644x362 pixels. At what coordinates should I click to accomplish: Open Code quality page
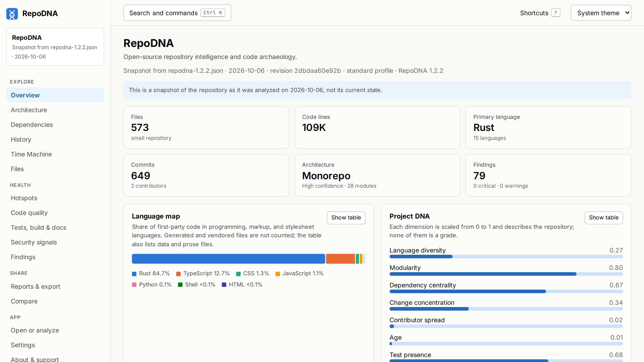pos(55,213)
